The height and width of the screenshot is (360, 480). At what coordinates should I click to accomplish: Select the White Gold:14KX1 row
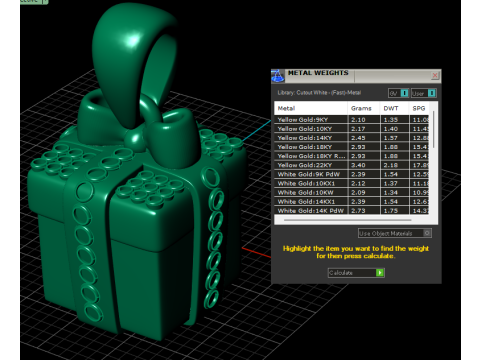[352, 202]
